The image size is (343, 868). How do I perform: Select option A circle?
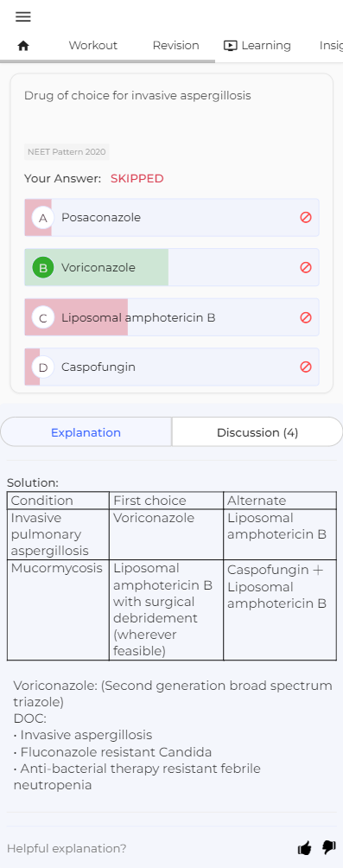tap(42, 218)
